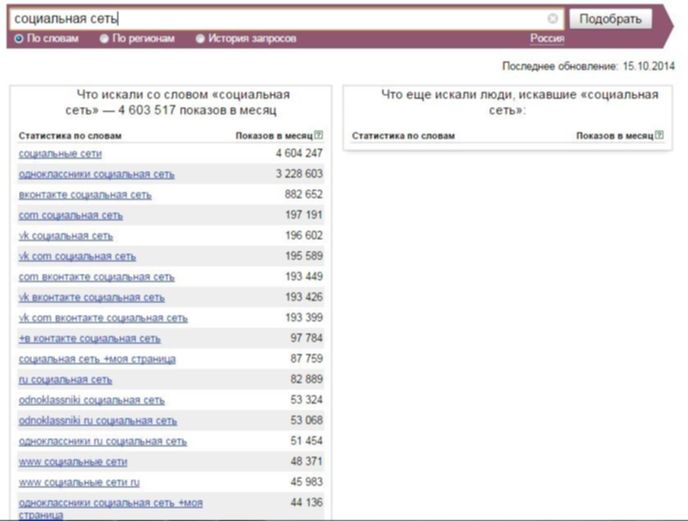Open vk com вконтакте социальная сеть
Viewport: 688px width, 521px height.
103,318
